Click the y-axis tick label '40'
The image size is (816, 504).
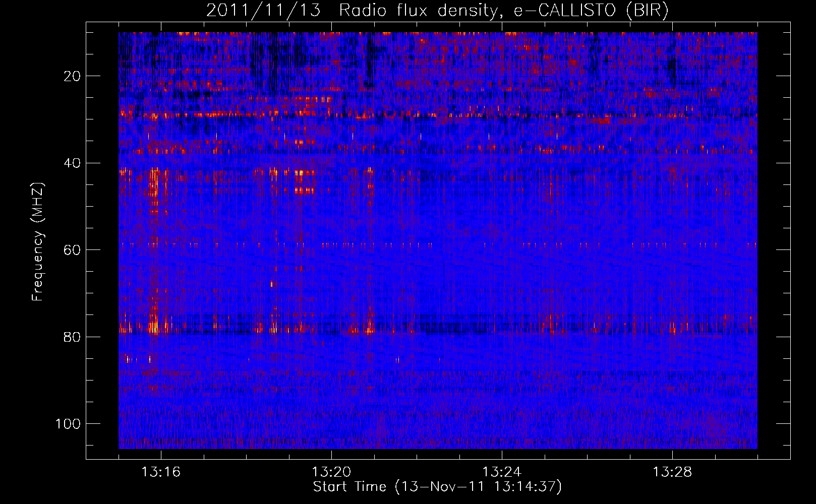tap(73, 163)
